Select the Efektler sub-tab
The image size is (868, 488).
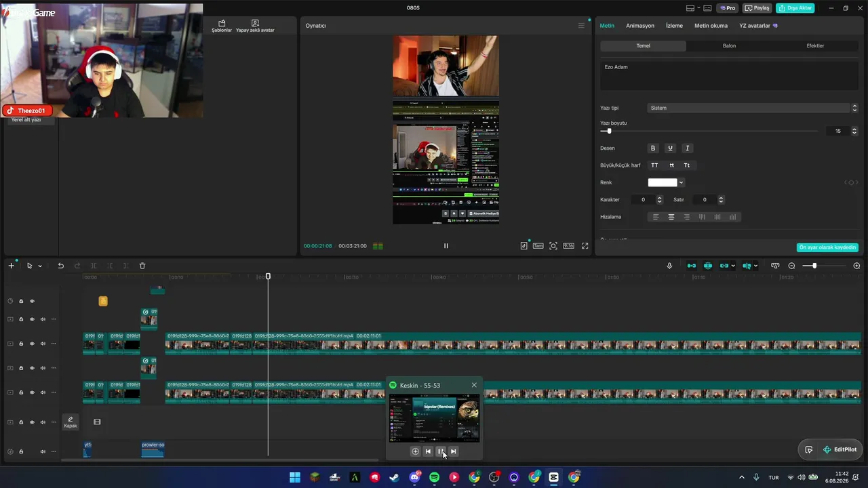[x=815, y=46]
